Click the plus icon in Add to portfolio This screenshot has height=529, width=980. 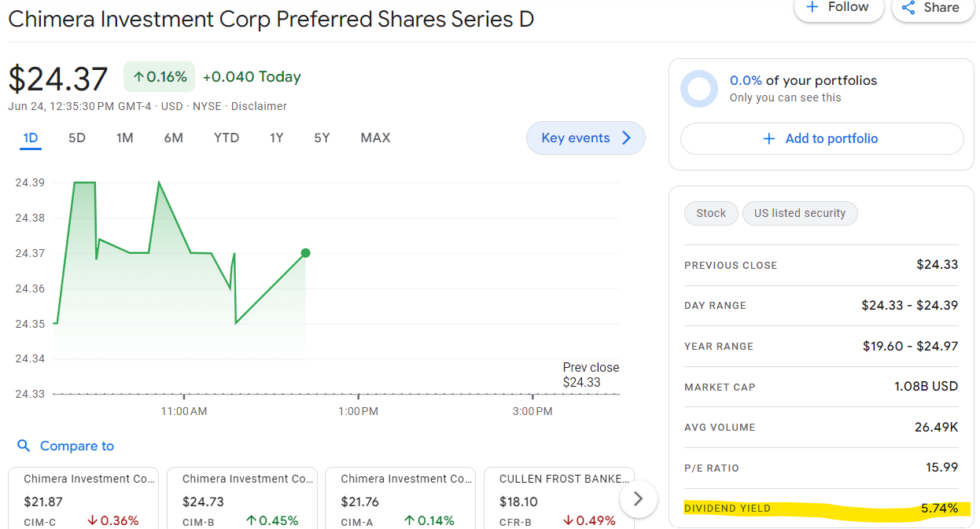(769, 139)
